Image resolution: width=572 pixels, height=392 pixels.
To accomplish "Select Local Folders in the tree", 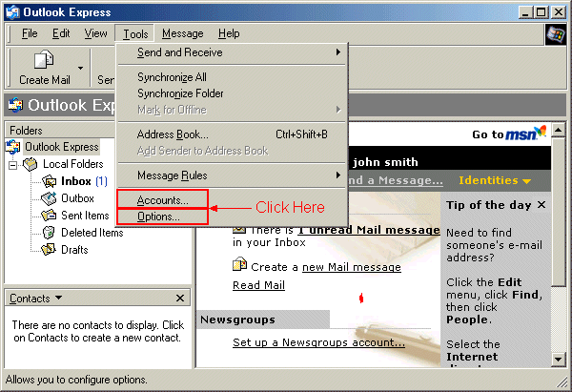I will 73,164.
